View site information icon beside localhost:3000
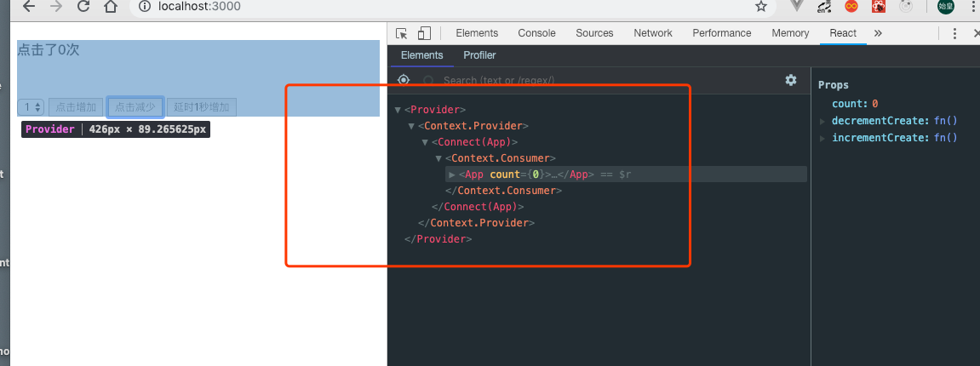 (145, 7)
